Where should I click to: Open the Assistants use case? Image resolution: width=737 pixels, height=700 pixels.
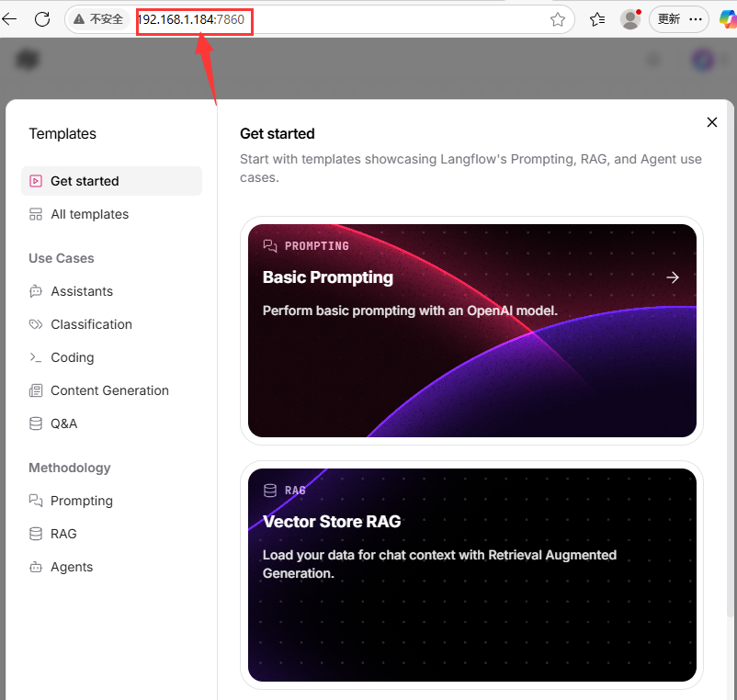[x=112, y=291]
